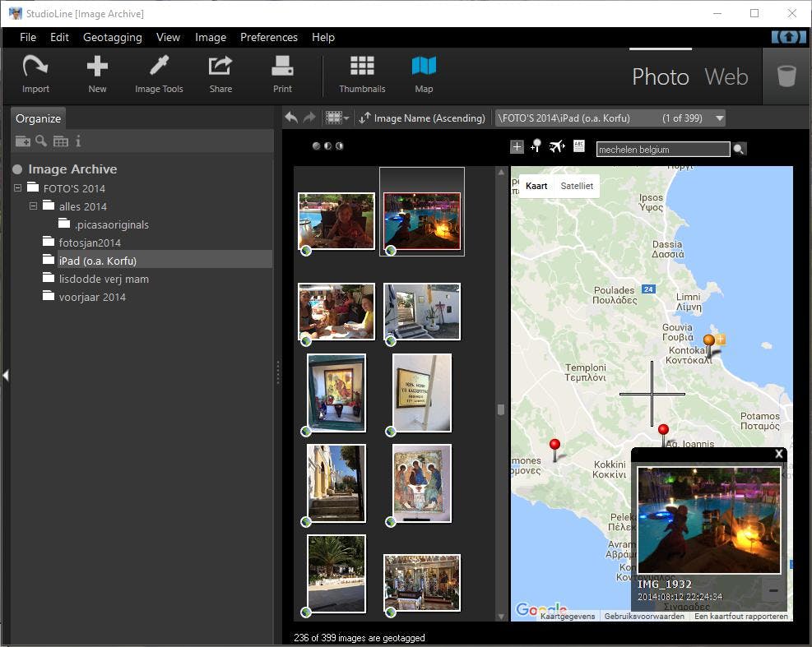Switch map to Satelliet view

(577, 186)
